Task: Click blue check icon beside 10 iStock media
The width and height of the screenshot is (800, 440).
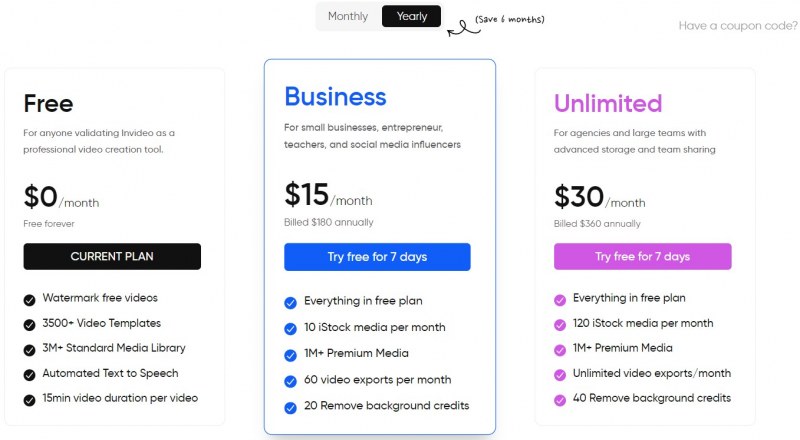Action: pyautogui.click(x=290, y=329)
